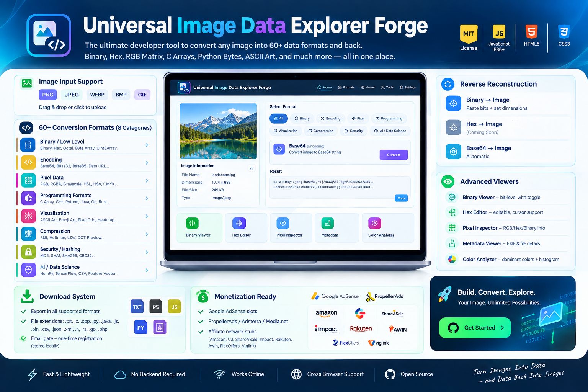This screenshot has height=392, width=588.
Task: Click the green Get Started button
Action: click(475, 328)
